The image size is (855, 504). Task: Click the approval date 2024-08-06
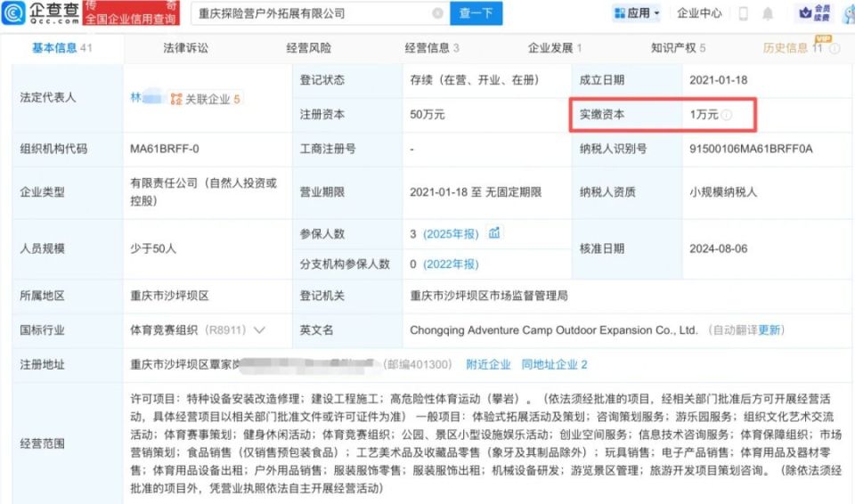point(718,248)
